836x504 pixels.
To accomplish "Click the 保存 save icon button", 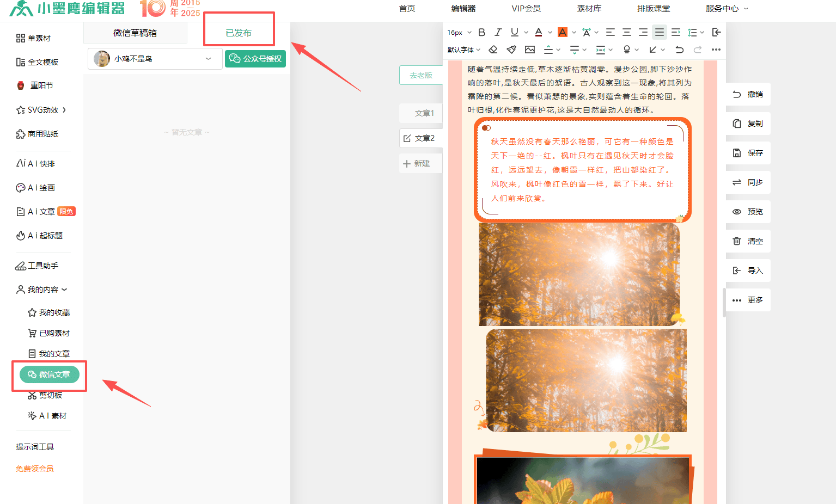I will (748, 153).
